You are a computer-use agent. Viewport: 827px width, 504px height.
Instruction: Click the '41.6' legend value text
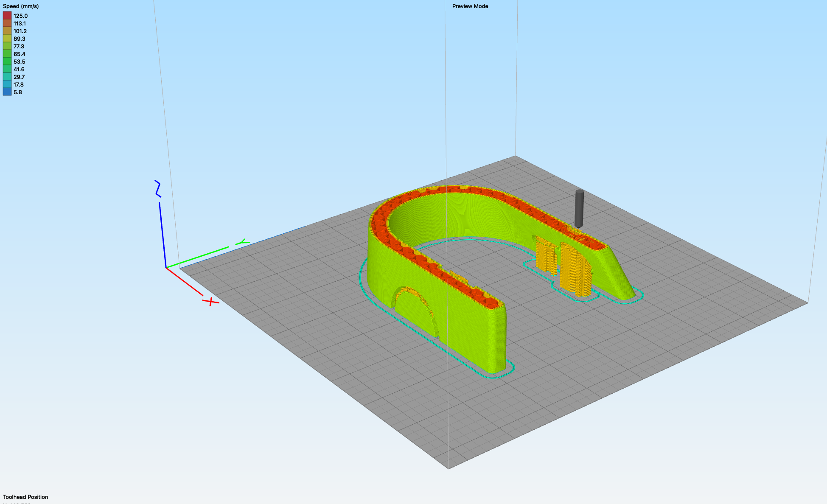click(x=19, y=69)
